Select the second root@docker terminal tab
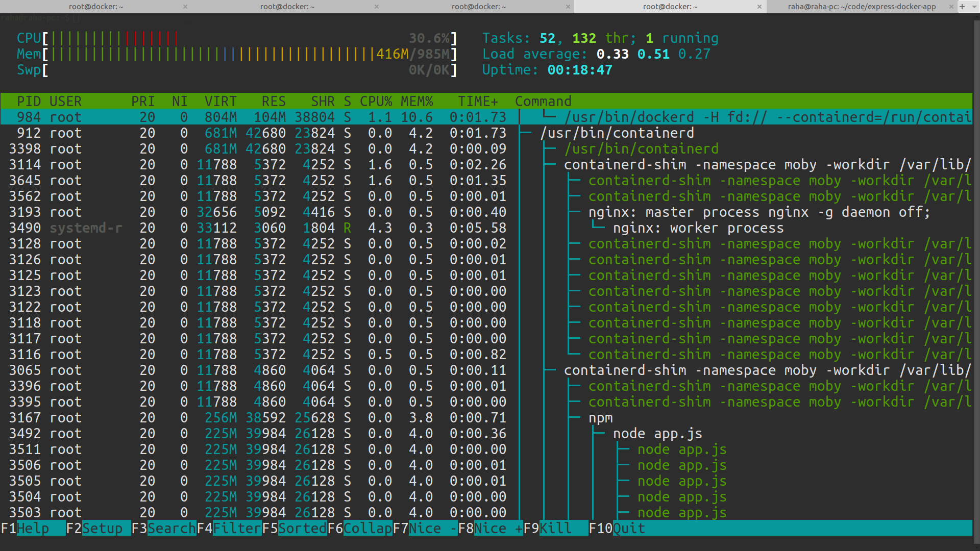 pos(287,7)
